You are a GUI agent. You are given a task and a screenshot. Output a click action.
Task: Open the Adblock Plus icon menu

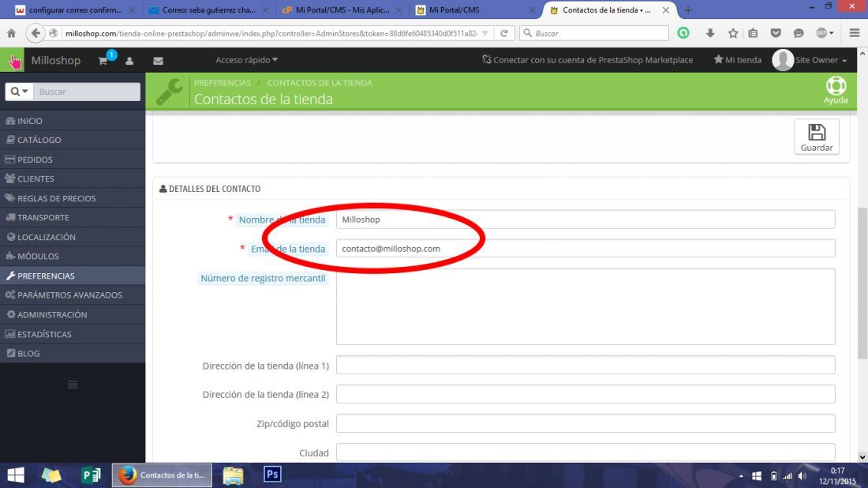pyautogui.click(x=825, y=33)
